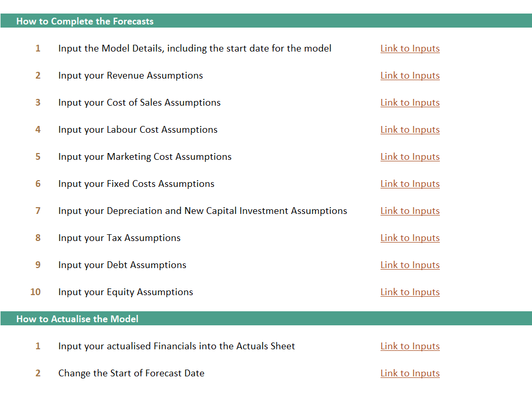
Task: Click the 'Input your Debt Assumptions' text
Action: pos(122,265)
